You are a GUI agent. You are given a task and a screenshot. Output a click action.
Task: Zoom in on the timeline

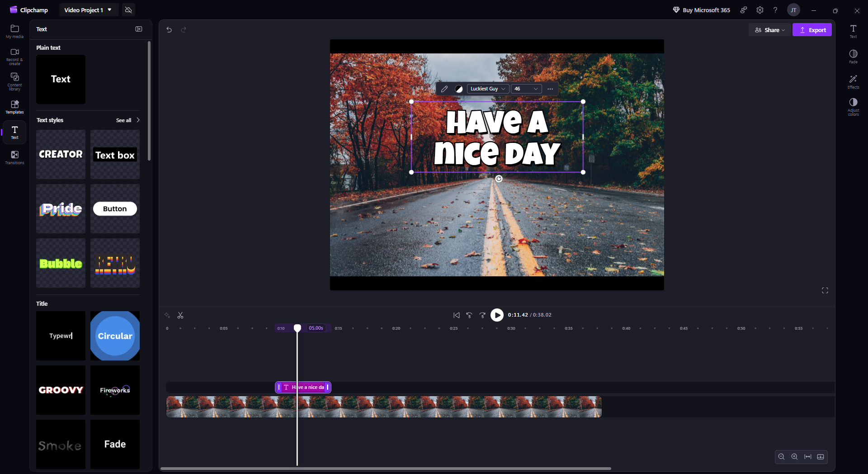coord(794,457)
